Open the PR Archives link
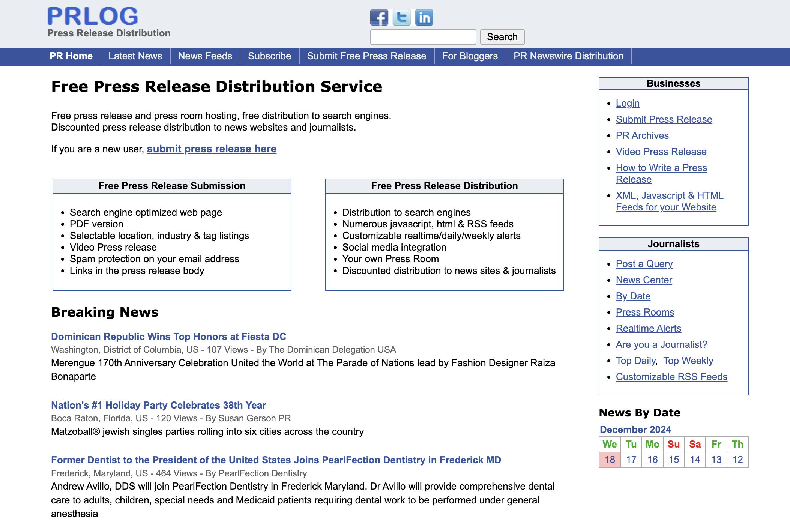Image resolution: width=790 pixels, height=532 pixels. click(x=642, y=135)
